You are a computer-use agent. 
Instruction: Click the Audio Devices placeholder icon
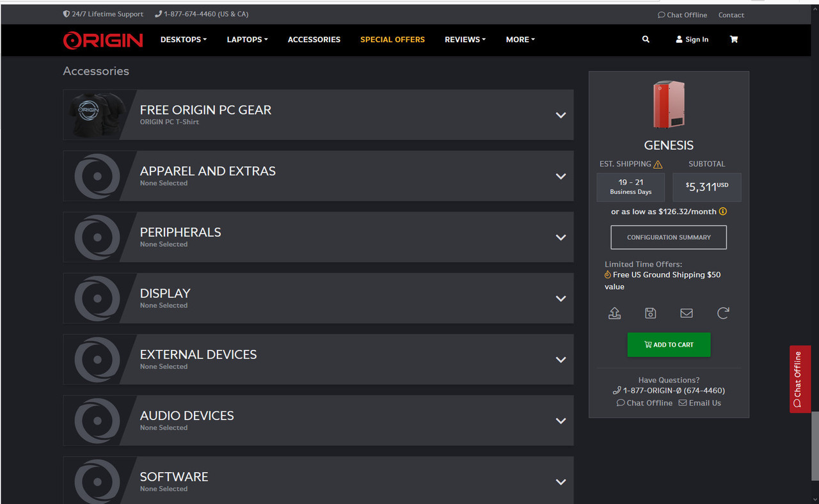coord(97,421)
